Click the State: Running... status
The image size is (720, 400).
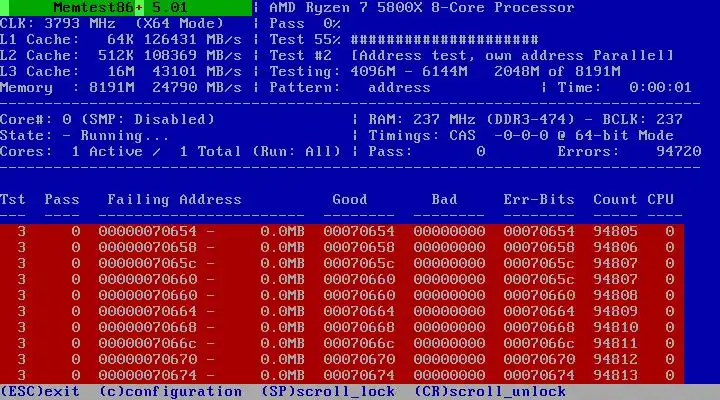point(84,135)
